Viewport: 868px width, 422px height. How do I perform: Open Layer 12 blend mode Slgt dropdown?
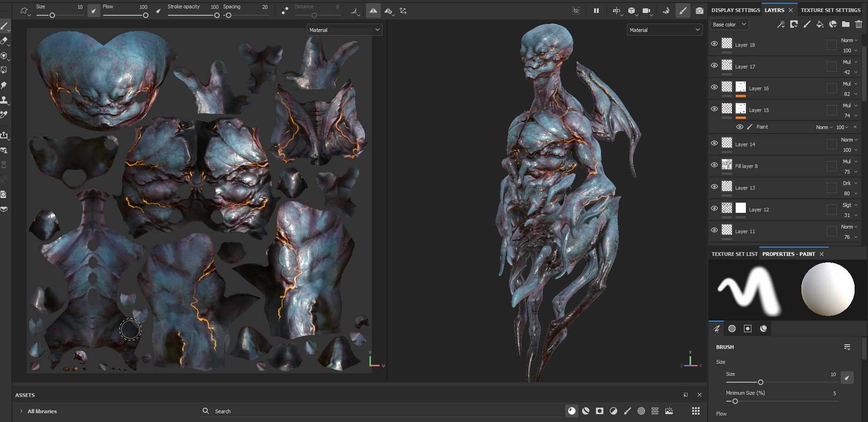850,205
